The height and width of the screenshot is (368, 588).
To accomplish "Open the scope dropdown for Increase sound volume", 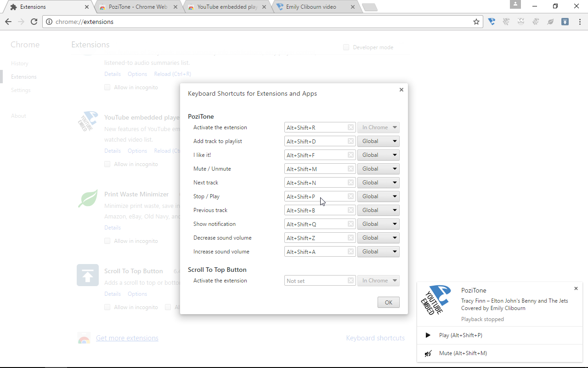I will click(x=379, y=252).
